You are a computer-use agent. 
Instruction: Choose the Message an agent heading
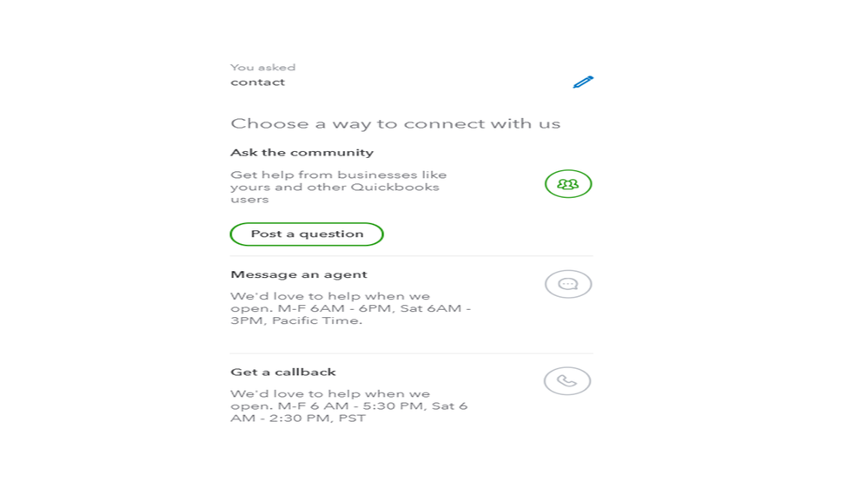click(299, 274)
